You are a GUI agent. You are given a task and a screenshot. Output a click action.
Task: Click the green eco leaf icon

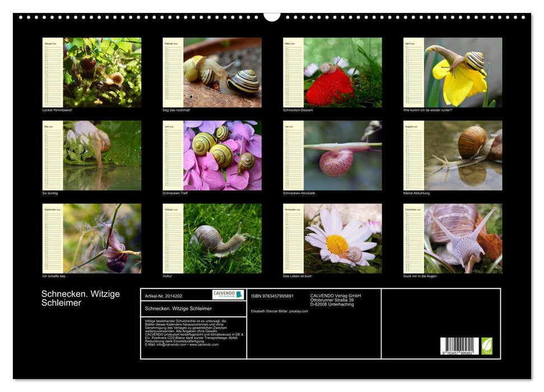click(x=487, y=345)
